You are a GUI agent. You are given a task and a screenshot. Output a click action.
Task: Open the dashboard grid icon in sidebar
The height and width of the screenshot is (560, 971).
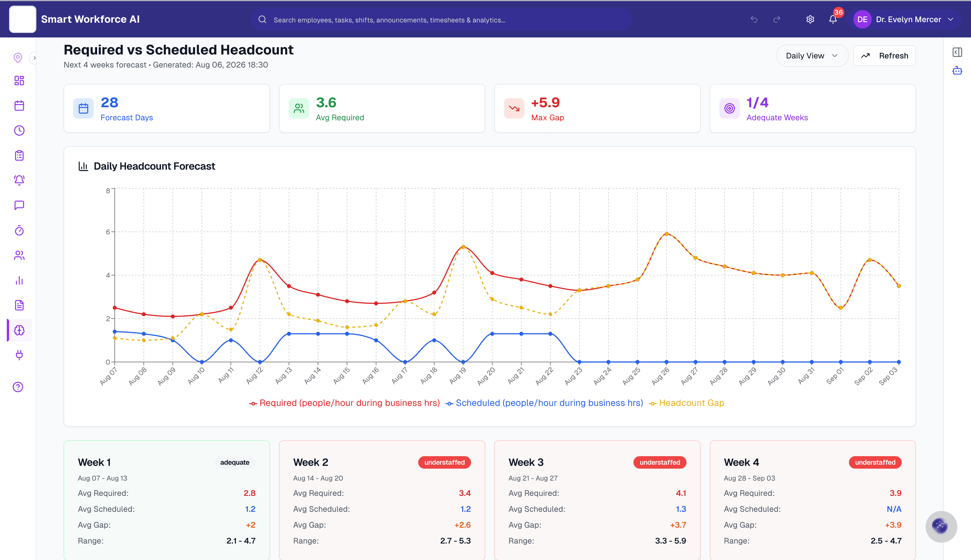coord(19,80)
